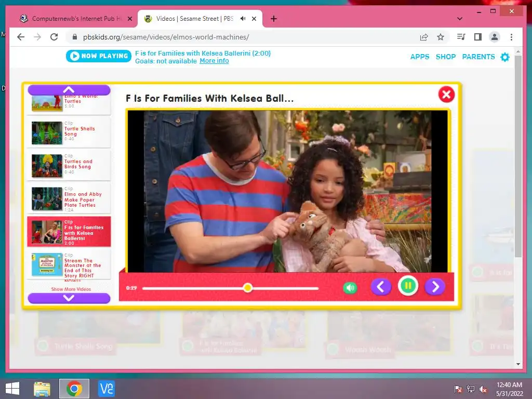The width and height of the screenshot is (532, 399).
Task: Click the 0:29 elapsed time label
Action: click(x=131, y=288)
